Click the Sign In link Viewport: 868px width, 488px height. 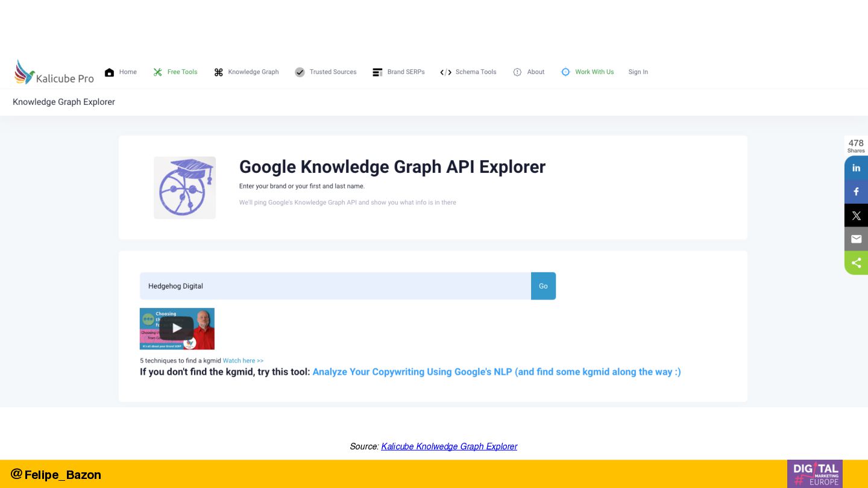coord(638,72)
